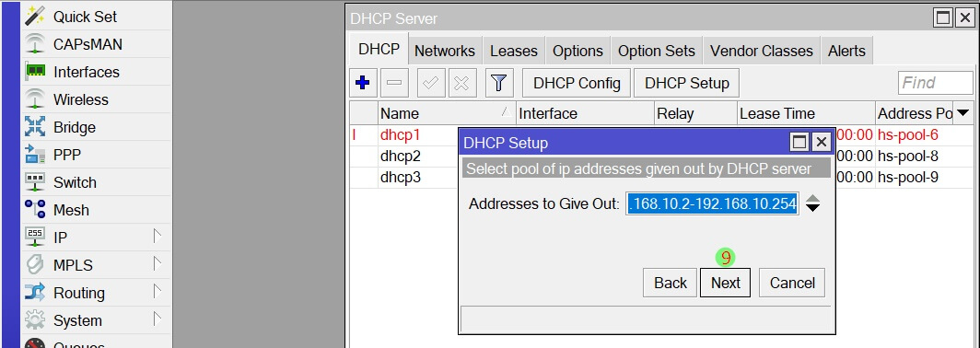Click the blue plus add icon
Viewport: 980px width, 348px height.
click(x=363, y=83)
